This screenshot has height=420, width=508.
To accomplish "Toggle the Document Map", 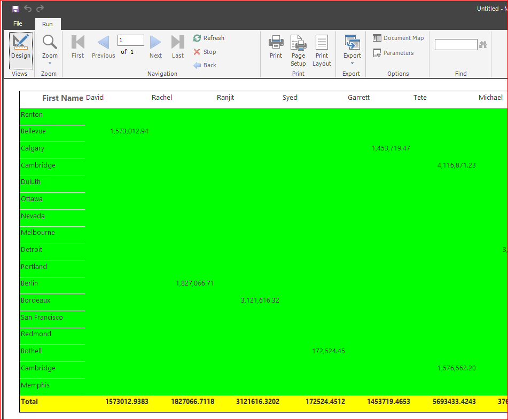I will coord(398,38).
